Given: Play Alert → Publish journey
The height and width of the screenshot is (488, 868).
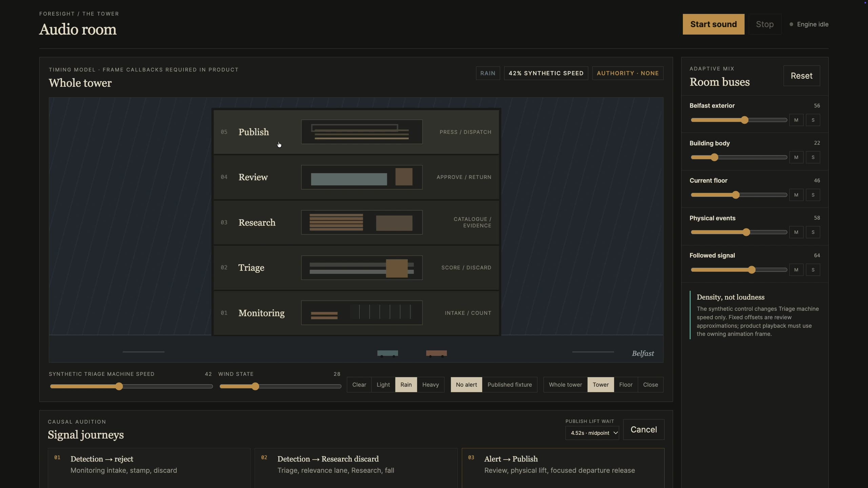Looking at the screenshot, I should [563, 468].
